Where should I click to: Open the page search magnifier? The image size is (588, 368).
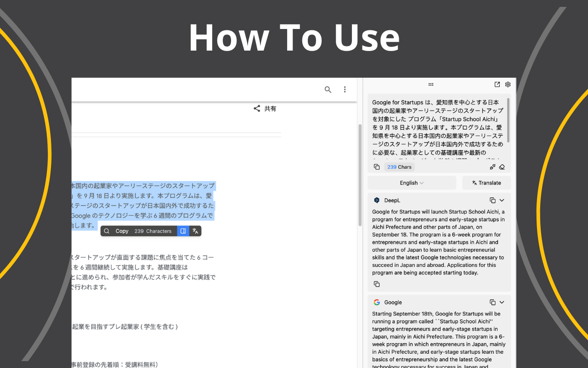[x=328, y=89]
